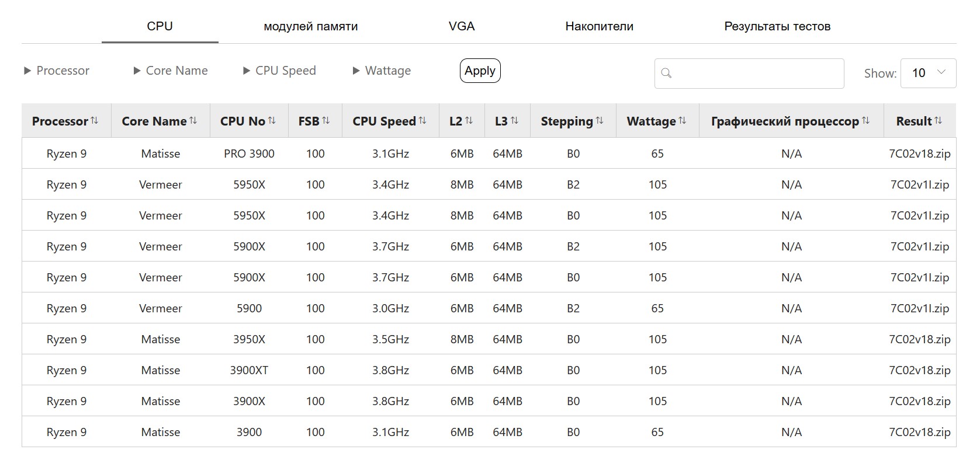980x460 pixels.
Task: Expand the Core Name filter
Action: click(171, 71)
